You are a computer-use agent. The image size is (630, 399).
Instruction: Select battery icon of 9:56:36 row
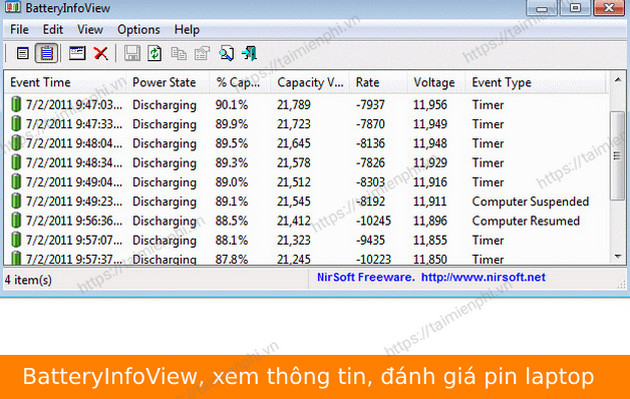coord(16,220)
